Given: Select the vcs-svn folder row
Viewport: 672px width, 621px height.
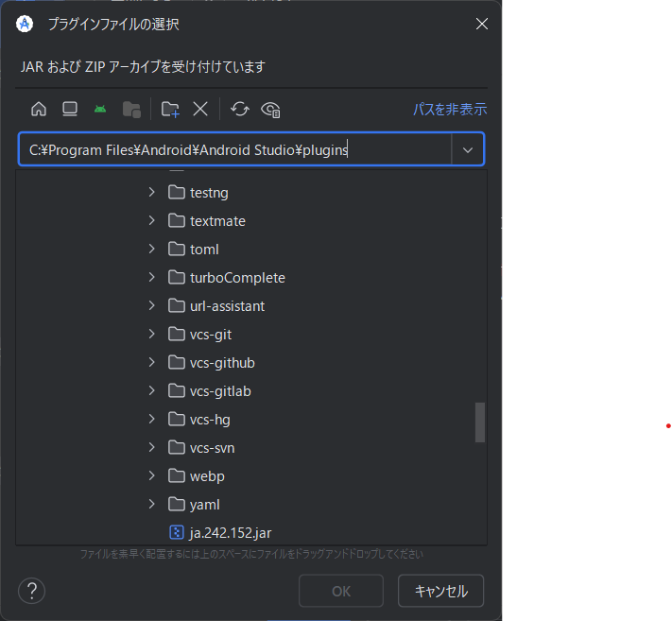Looking at the screenshot, I should [251, 447].
